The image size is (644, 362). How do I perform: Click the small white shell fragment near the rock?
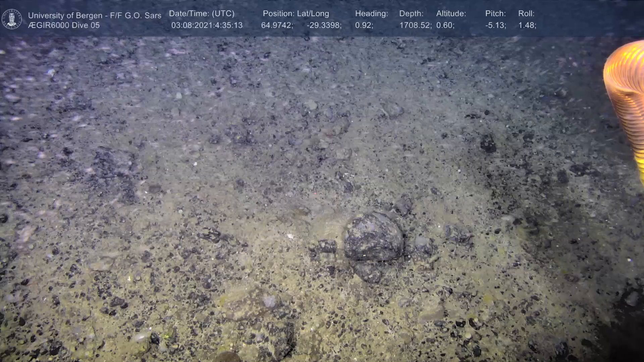click(290, 237)
